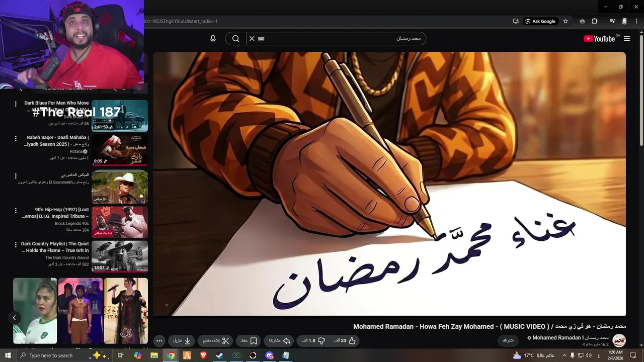Image resolution: width=644 pixels, height=362 pixels.
Task: Open the Short with woman singing
Action: (x=126, y=311)
